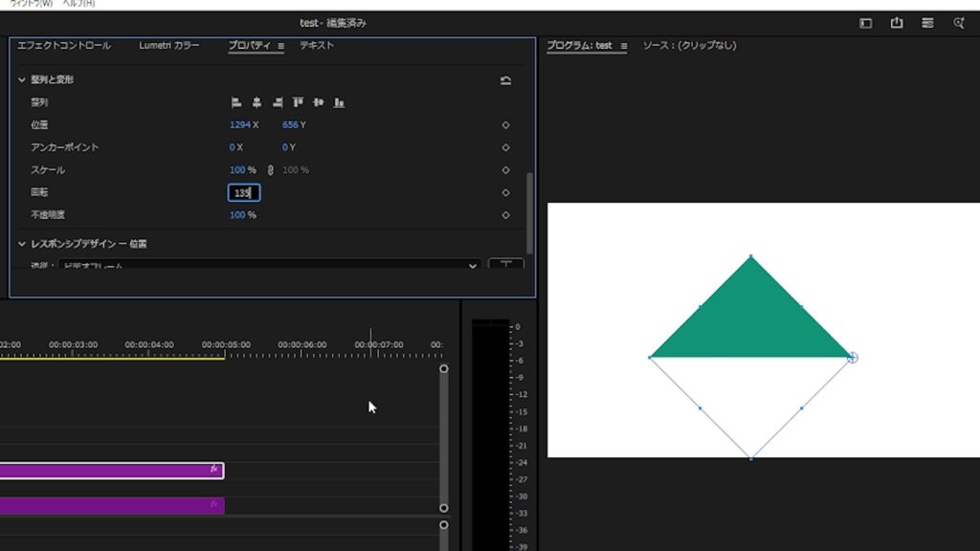The height and width of the screenshot is (551, 980).
Task: Click the position X value 1294
Action: coord(240,125)
